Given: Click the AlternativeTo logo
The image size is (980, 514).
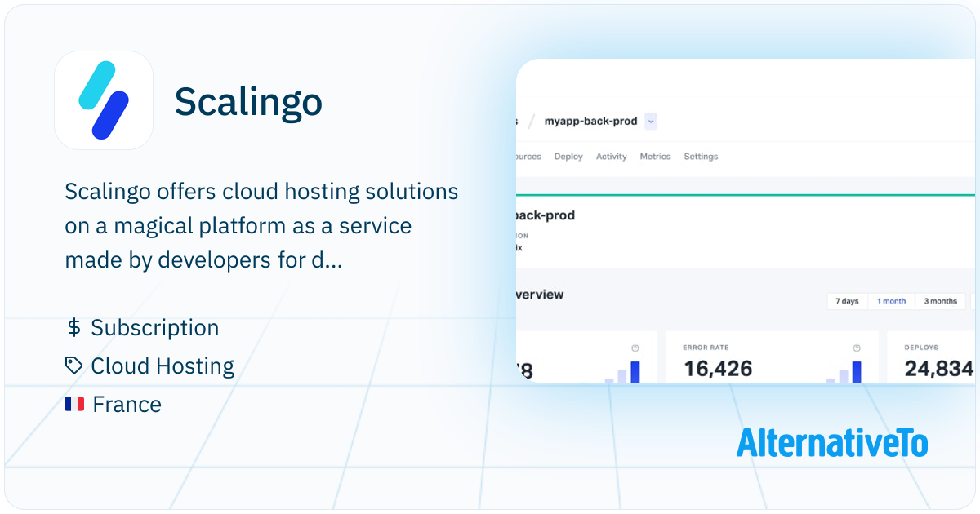Looking at the screenshot, I should pos(832,441).
